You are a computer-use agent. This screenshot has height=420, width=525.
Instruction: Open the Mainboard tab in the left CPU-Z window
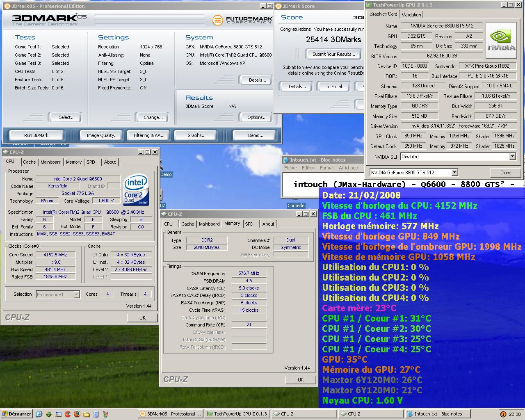point(51,162)
